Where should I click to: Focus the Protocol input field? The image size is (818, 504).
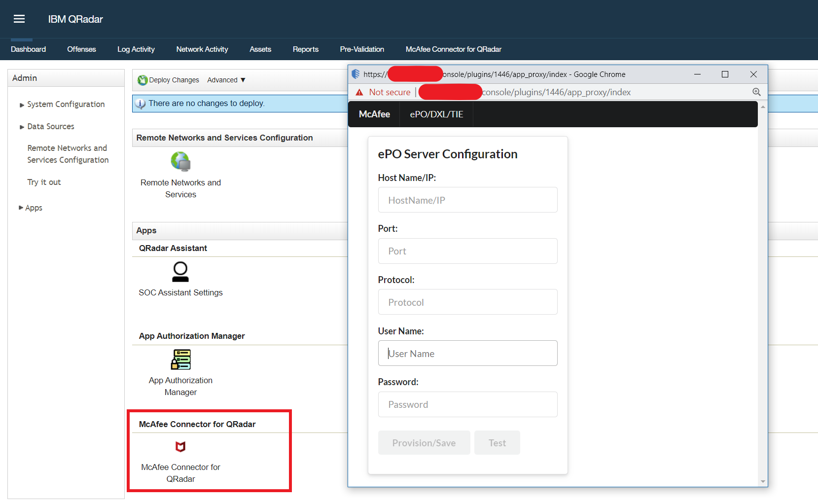pos(467,302)
